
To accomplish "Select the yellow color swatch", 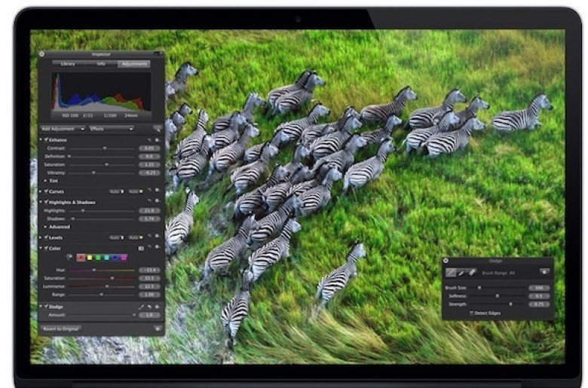I will (91, 257).
